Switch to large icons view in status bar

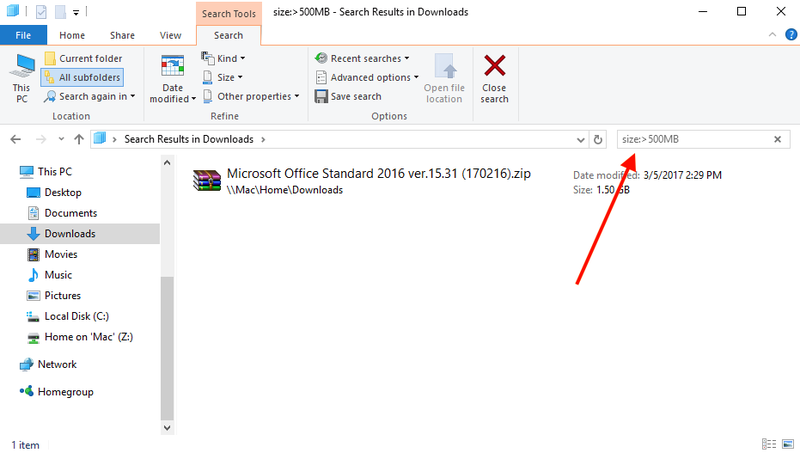coord(786,444)
